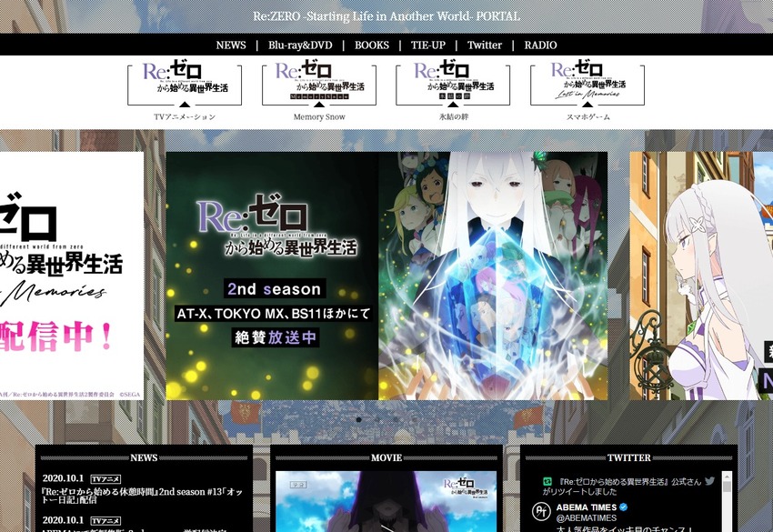
Task: Click the Memory Snow text label
Action: pyautogui.click(x=319, y=116)
